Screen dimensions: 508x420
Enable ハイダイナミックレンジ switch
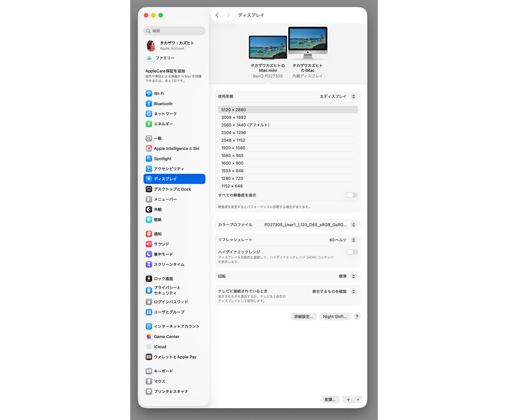(x=352, y=252)
